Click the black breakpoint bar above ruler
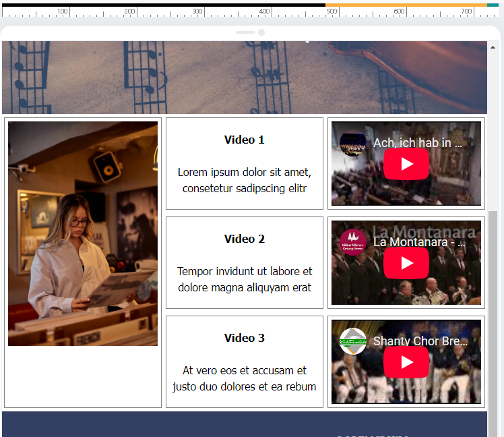Image resolution: width=504 pixels, height=437 pixels. (x=164, y=5)
